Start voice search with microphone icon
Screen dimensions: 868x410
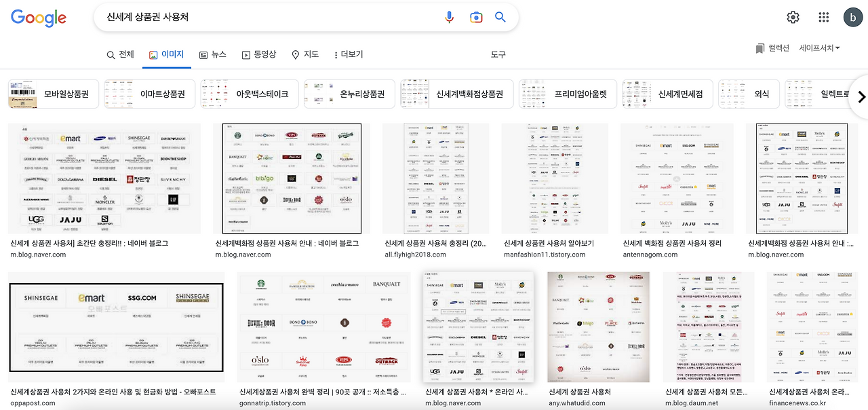[x=449, y=18]
